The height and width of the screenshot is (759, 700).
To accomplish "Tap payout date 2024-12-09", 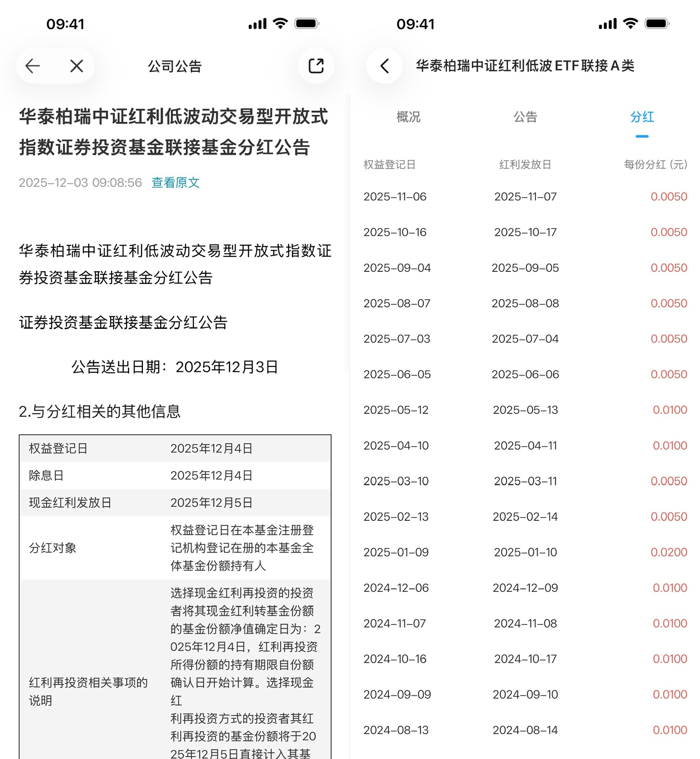I will pyautogui.click(x=525, y=588).
